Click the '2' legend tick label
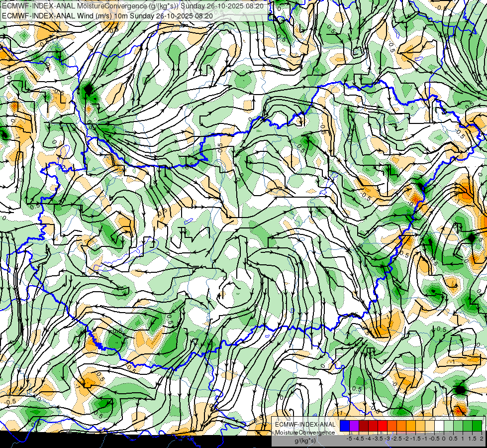The image size is (487, 448). coord(482,439)
